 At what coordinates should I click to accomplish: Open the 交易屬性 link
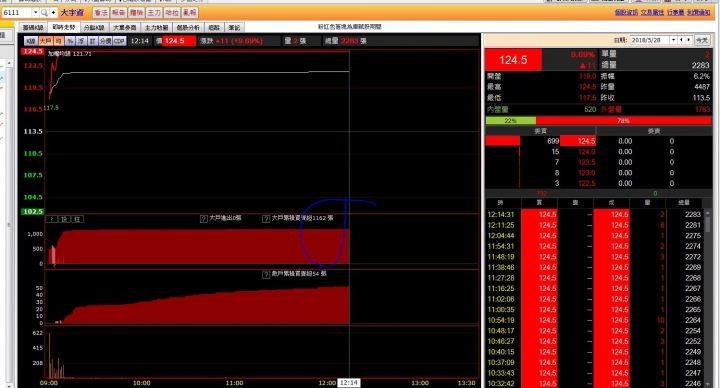[x=652, y=12]
